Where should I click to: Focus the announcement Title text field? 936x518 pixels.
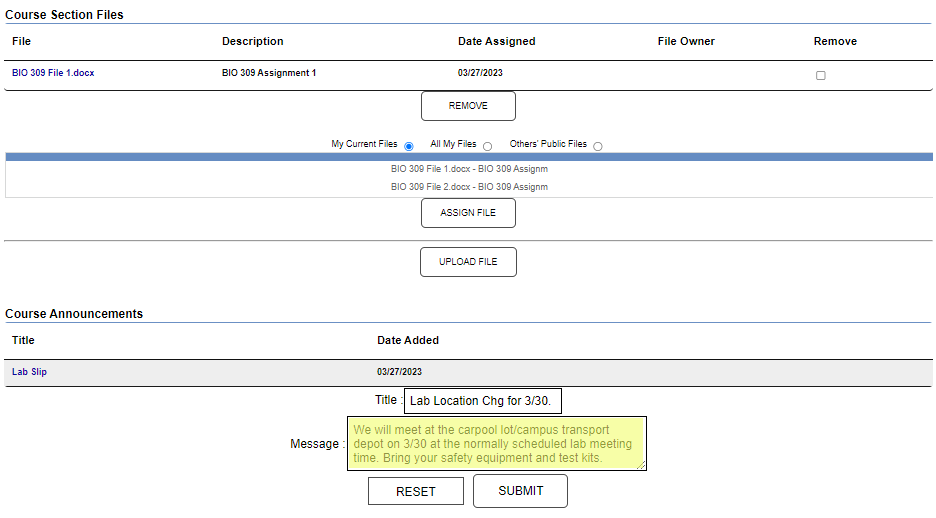pyautogui.click(x=483, y=401)
